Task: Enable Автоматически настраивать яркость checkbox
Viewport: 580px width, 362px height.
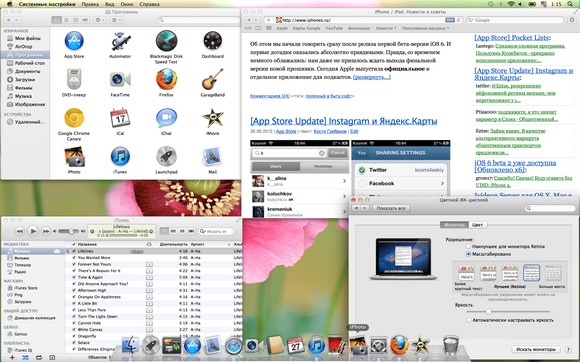Action: pyautogui.click(x=469, y=320)
